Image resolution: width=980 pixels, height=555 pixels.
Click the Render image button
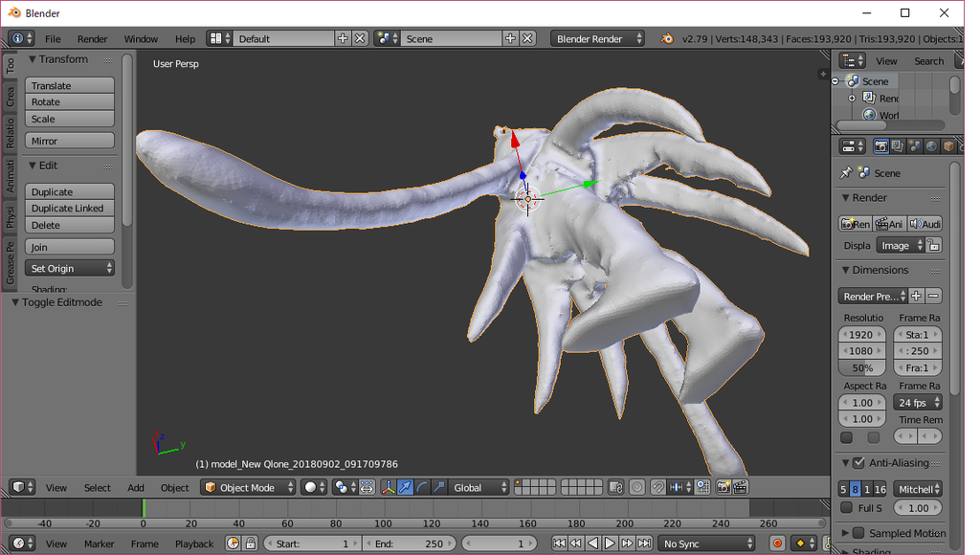(x=856, y=224)
